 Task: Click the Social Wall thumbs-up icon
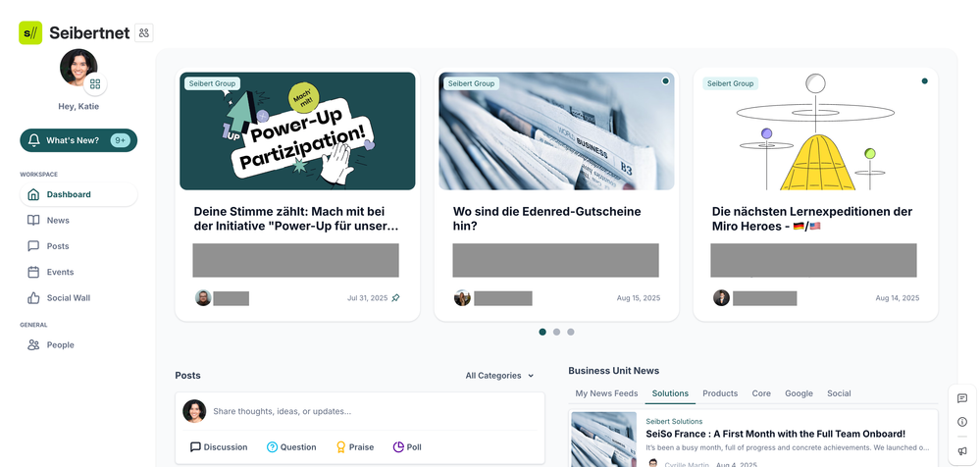33,298
